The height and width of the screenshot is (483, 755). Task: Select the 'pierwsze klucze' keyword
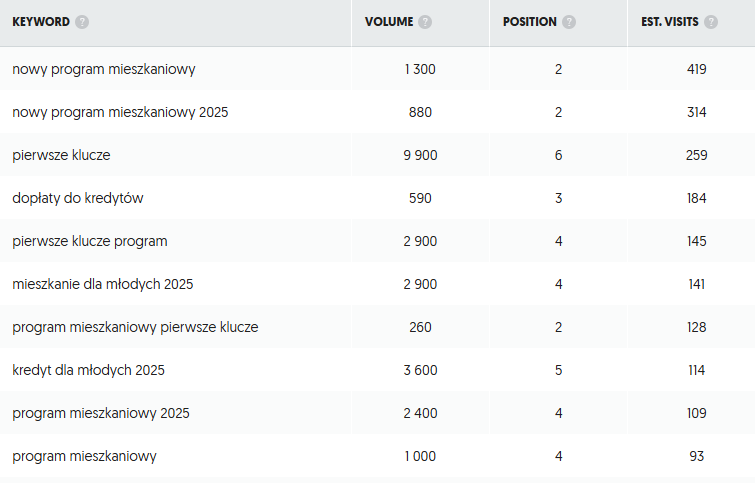[61, 155]
